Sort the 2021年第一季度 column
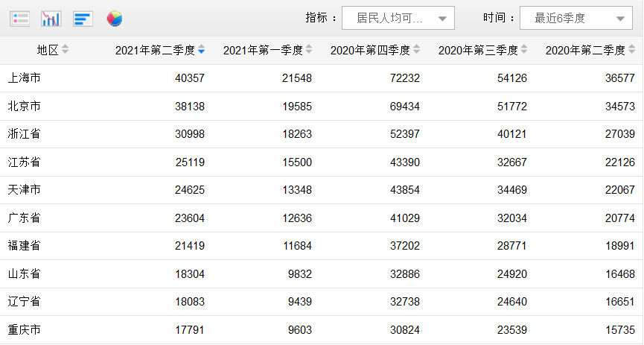644x345 pixels. pos(309,50)
